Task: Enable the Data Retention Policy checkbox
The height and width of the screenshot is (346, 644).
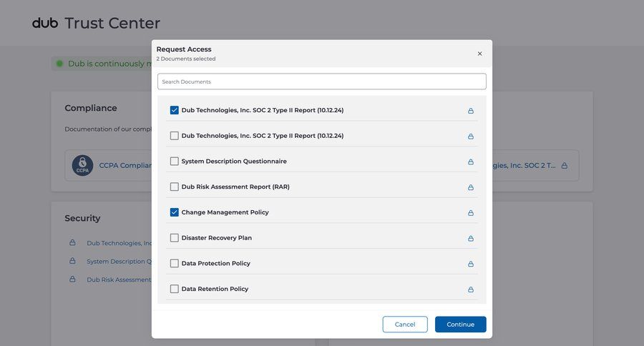Action: tap(175, 289)
